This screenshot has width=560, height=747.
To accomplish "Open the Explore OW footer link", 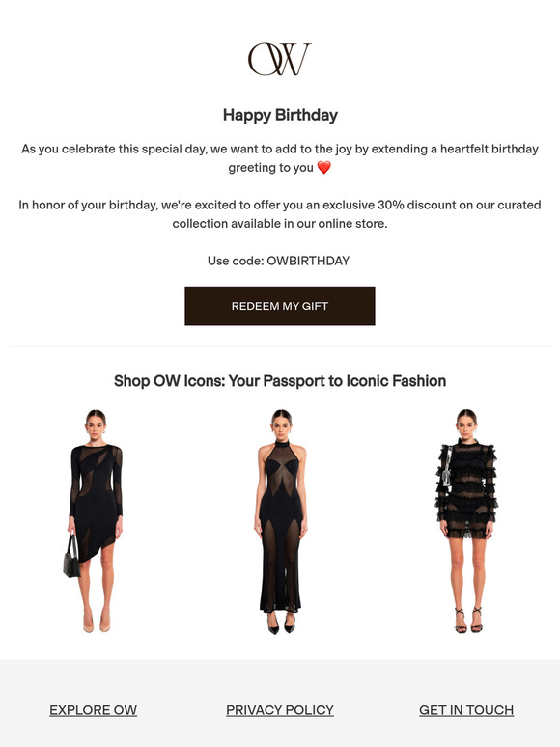I will pyautogui.click(x=94, y=710).
